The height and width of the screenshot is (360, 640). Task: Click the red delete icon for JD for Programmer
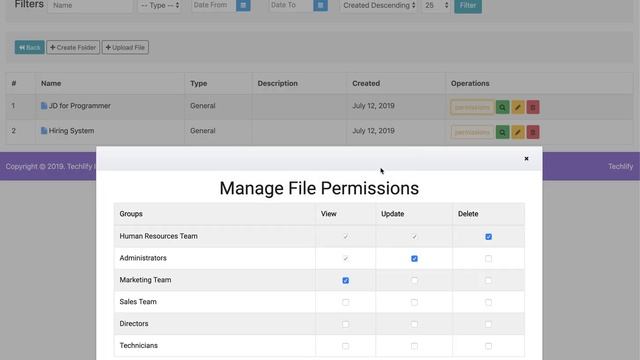tap(533, 107)
